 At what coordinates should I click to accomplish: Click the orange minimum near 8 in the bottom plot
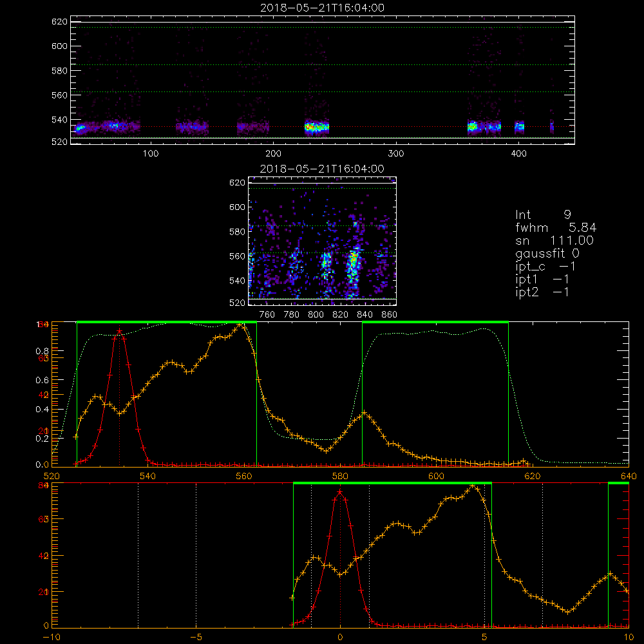(x=568, y=612)
